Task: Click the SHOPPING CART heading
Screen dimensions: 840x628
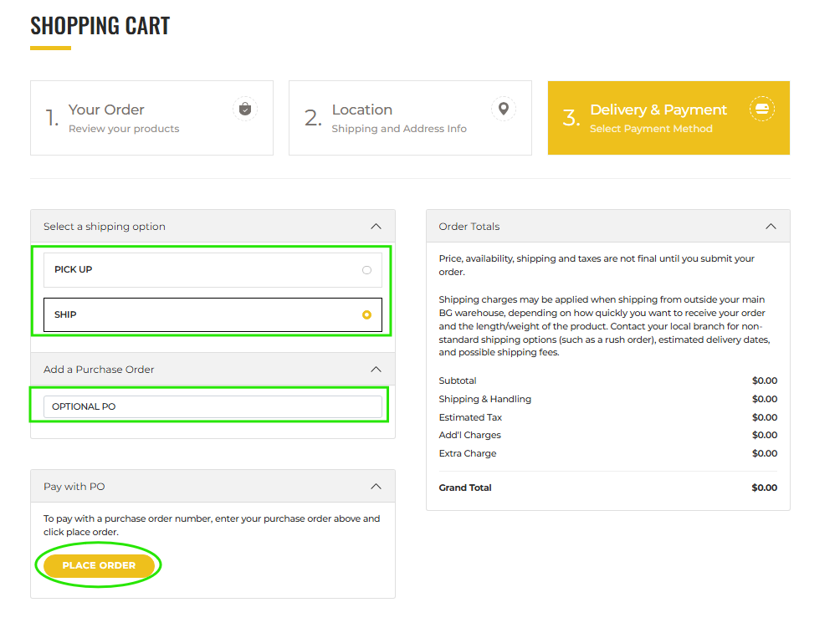Action: click(100, 26)
